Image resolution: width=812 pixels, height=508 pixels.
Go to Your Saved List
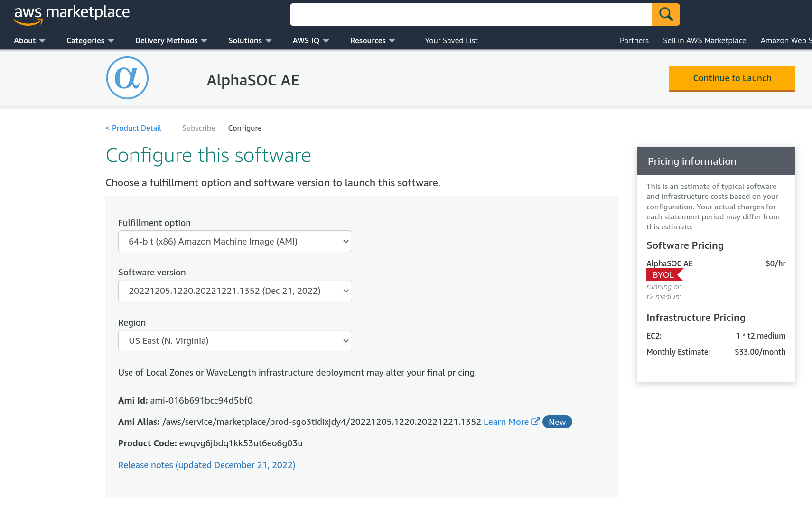pyautogui.click(x=451, y=41)
